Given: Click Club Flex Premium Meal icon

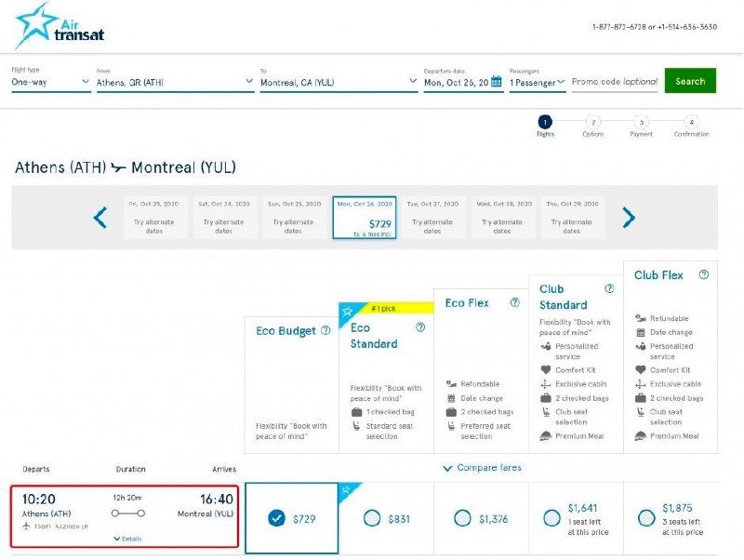Looking at the screenshot, I should click(641, 435).
